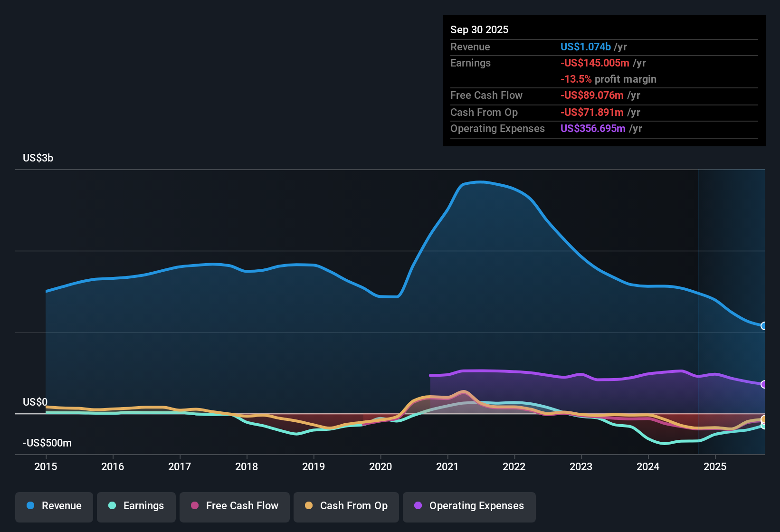Viewport: 780px width, 532px height.
Task: Select the Operating Expenses endpoint marker
Action: click(x=763, y=384)
